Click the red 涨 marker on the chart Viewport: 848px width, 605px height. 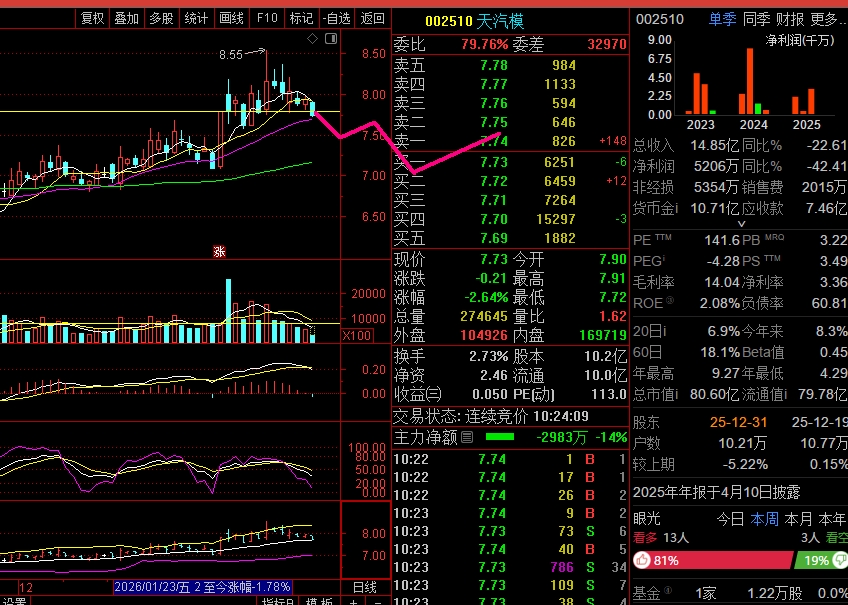tap(219, 251)
